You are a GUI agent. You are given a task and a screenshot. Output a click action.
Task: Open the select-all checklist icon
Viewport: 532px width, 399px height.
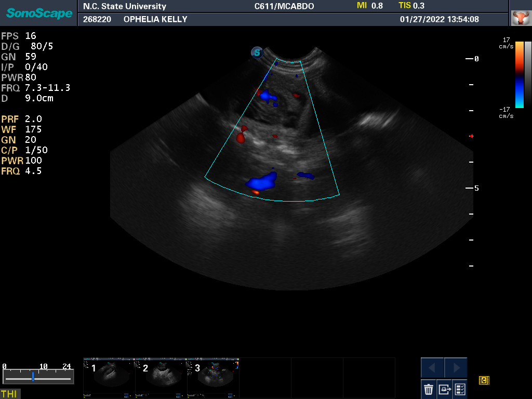[x=460, y=389]
